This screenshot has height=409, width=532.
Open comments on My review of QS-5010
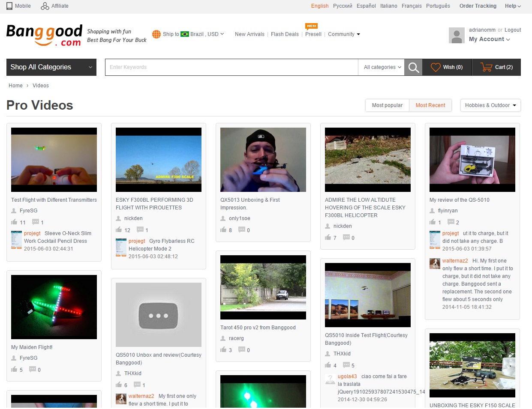(451, 222)
